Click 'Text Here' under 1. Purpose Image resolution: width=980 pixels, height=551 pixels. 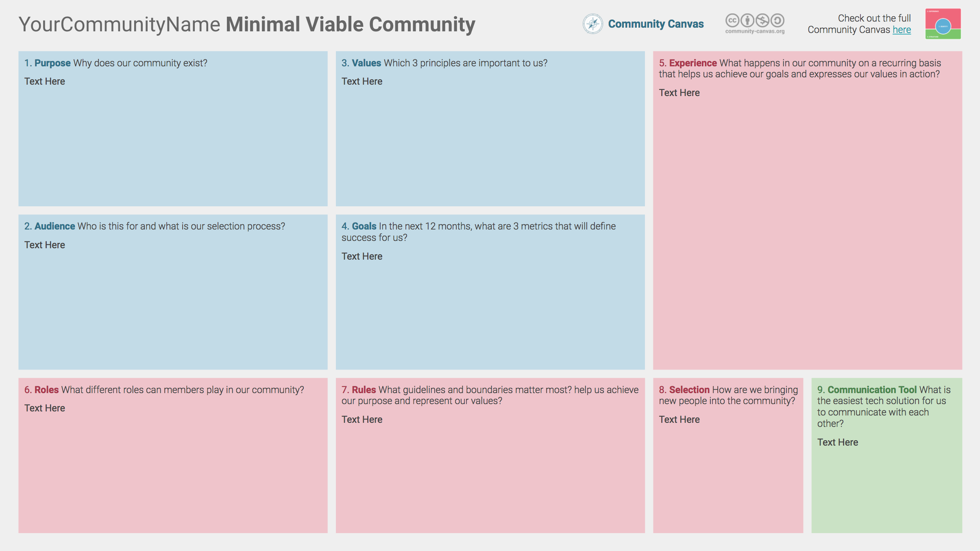click(45, 81)
